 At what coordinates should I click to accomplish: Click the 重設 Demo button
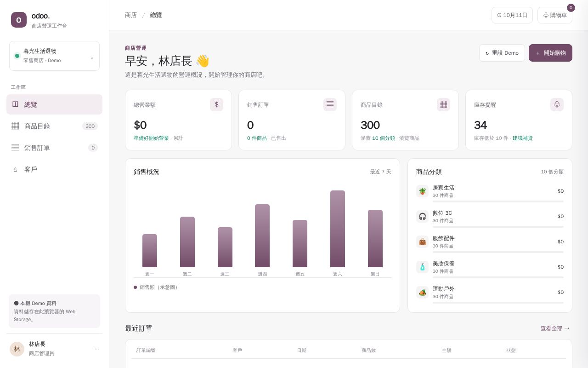[x=502, y=53]
